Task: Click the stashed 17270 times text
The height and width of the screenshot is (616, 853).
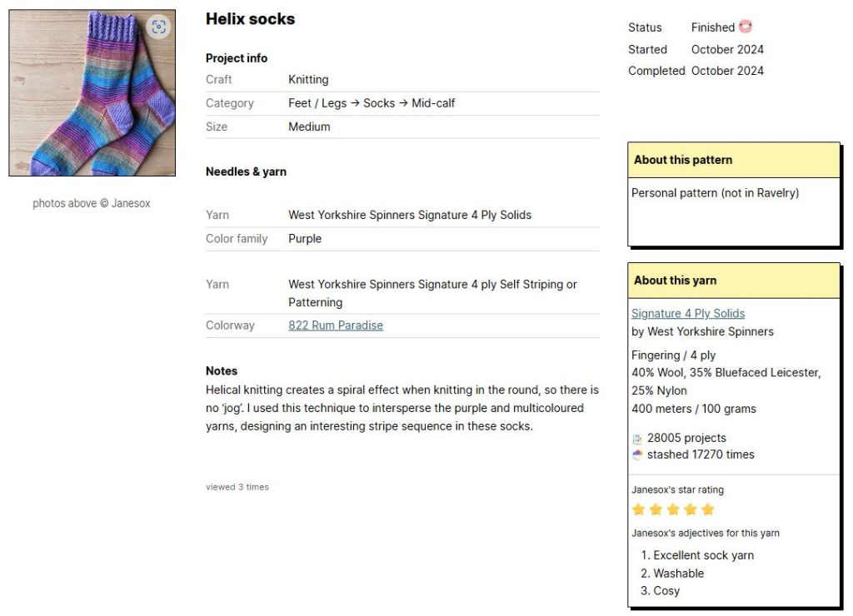Action: [701, 455]
